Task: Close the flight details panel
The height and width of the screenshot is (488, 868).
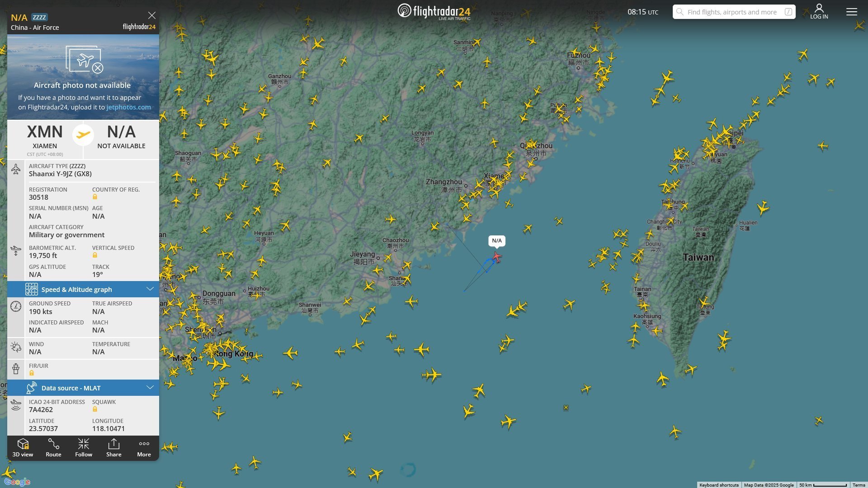Action: point(152,15)
